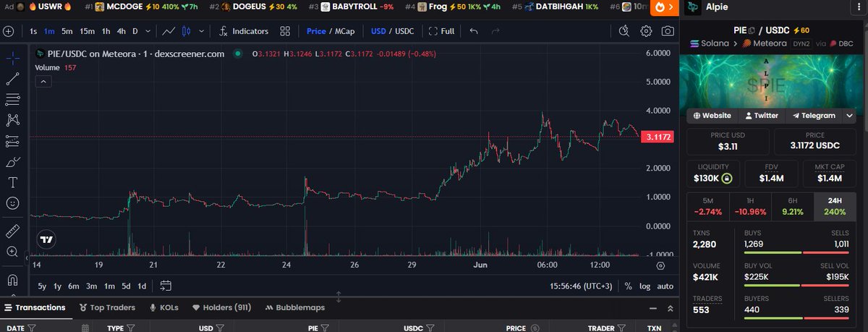Take a chart snapshot with camera icon
The height and width of the screenshot is (332, 868).
tap(668, 31)
